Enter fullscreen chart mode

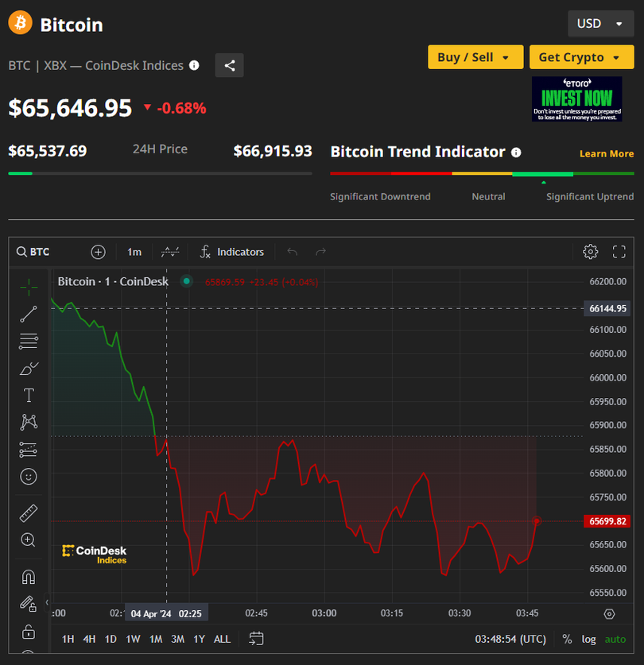click(x=619, y=252)
